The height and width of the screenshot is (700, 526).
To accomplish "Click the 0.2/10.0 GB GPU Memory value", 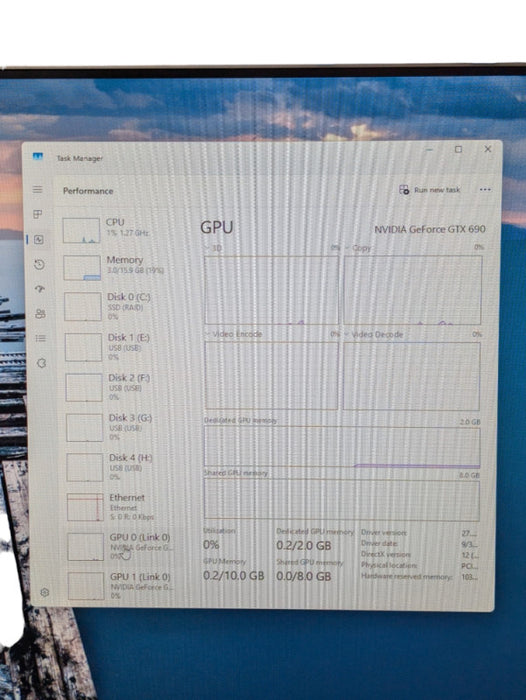I will [234, 575].
